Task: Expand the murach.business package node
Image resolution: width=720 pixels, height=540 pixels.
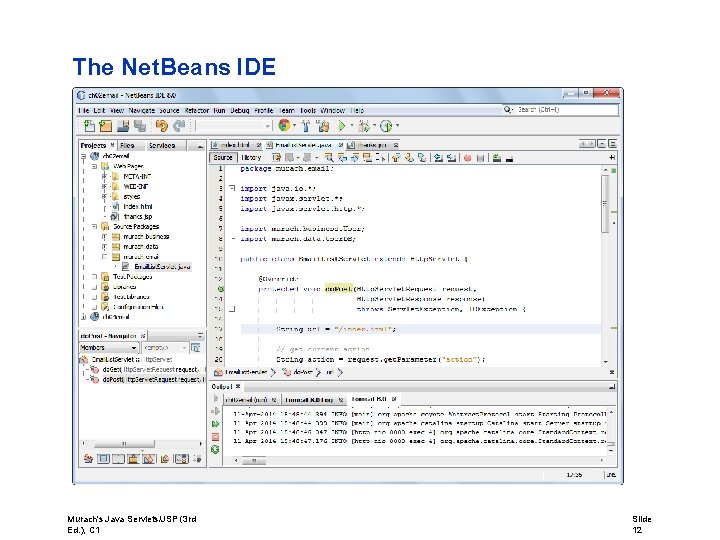Action: point(104,236)
